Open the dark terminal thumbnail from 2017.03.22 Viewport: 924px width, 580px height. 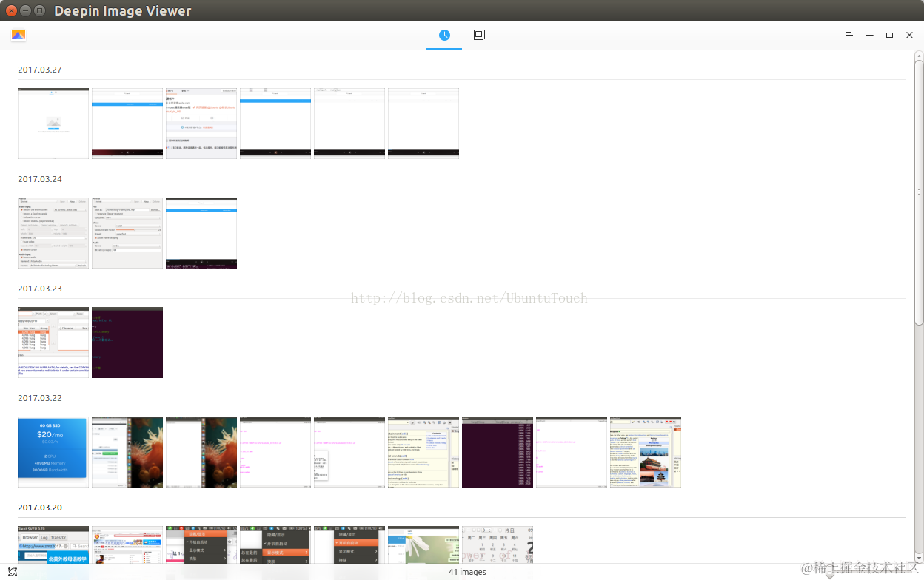point(498,452)
